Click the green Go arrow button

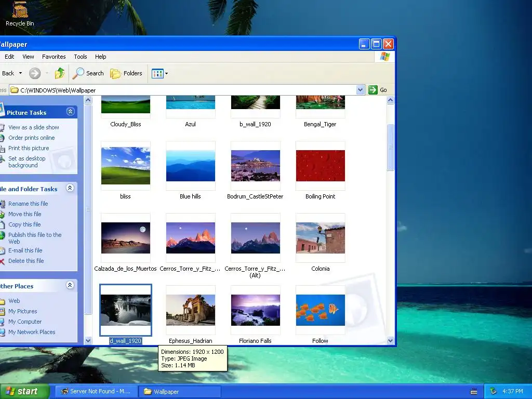(x=373, y=90)
